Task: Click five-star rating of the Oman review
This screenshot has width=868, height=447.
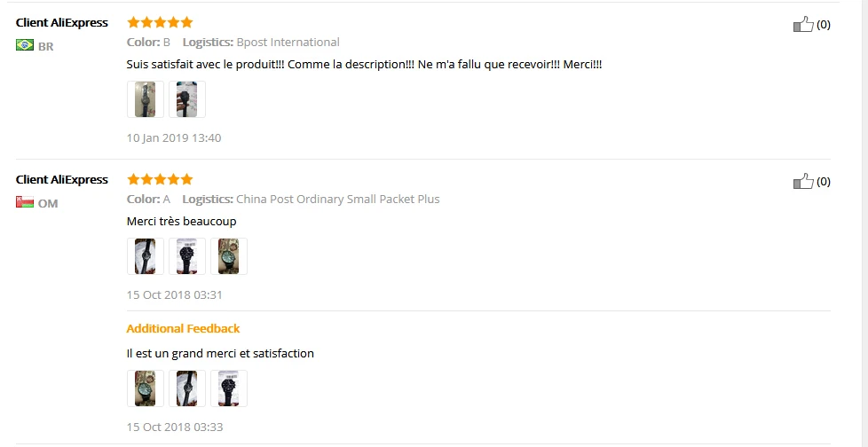Action: 160,179
